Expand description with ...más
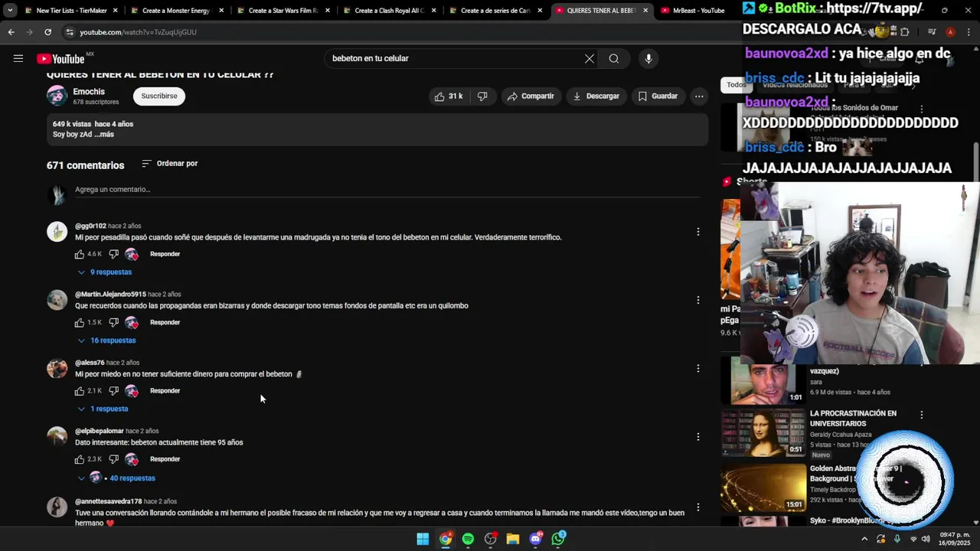 pyautogui.click(x=103, y=135)
